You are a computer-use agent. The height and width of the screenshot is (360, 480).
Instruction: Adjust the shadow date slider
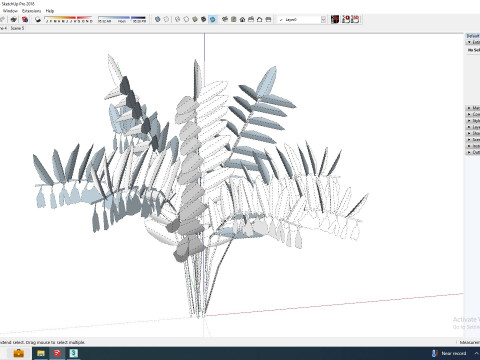coord(68,20)
